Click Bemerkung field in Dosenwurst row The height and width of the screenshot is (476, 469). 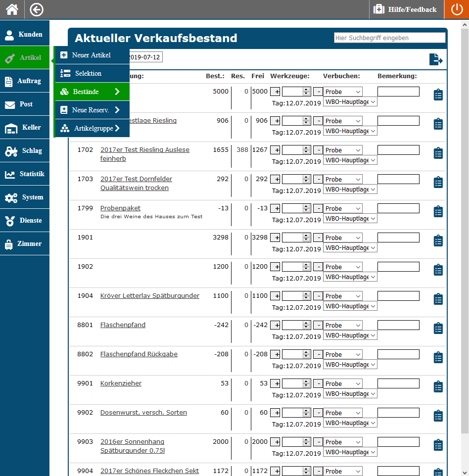[x=398, y=413]
